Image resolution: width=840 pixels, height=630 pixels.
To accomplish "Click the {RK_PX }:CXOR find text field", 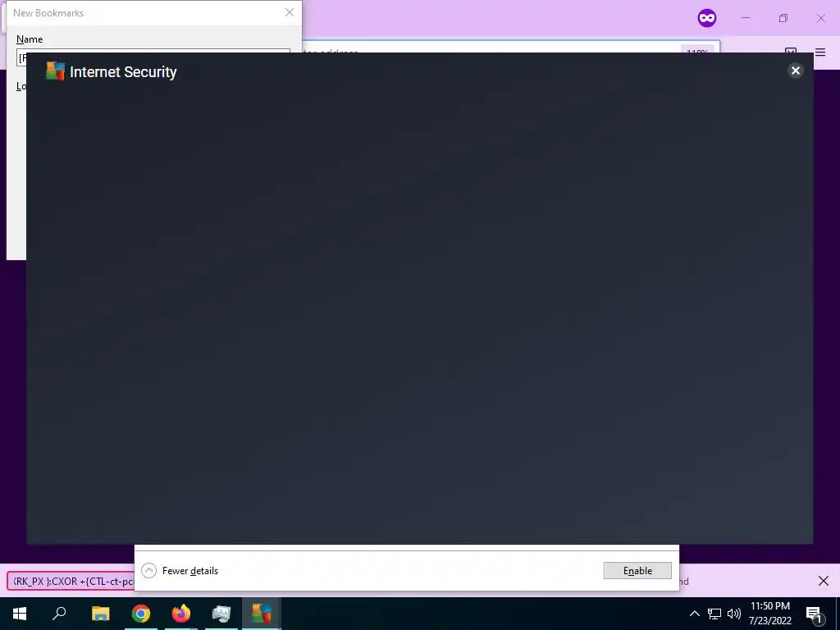I will coord(71,582).
